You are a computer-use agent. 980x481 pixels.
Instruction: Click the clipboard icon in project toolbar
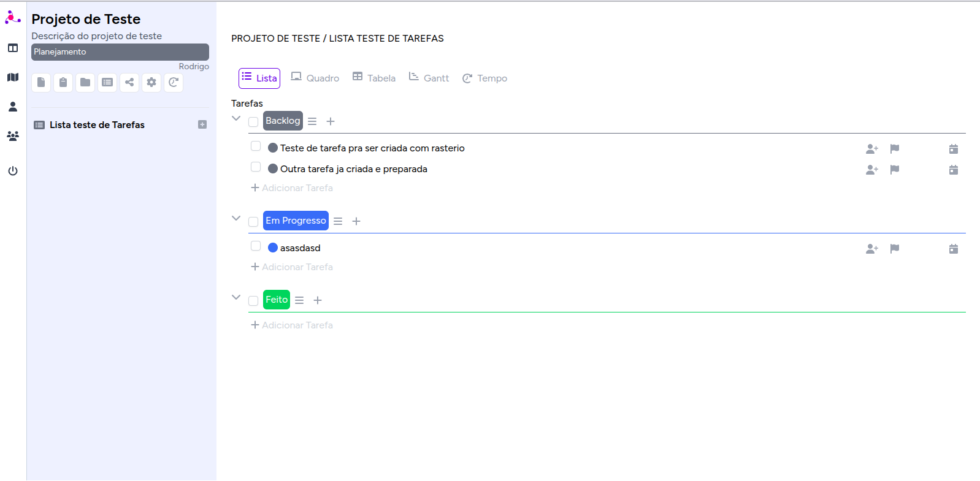(x=63, y=82)
